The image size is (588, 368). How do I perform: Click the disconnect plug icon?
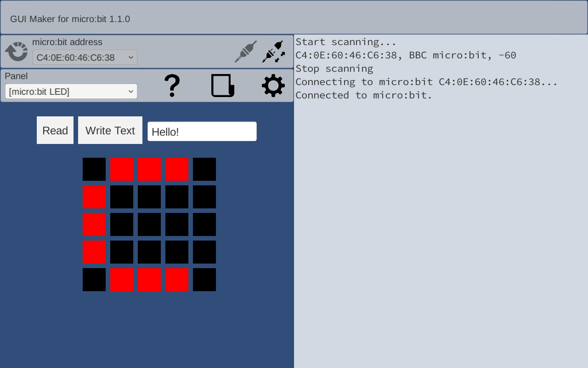(x=274, y=52)
